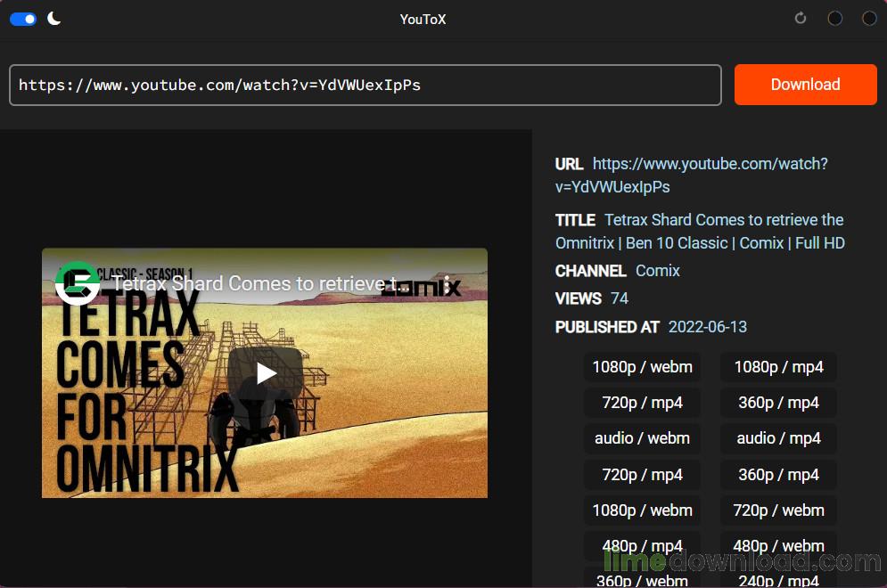Image resolution: width=887 pixels, height=588 pixels.
Task: Click the last round window button
Action: click(869, 18)
